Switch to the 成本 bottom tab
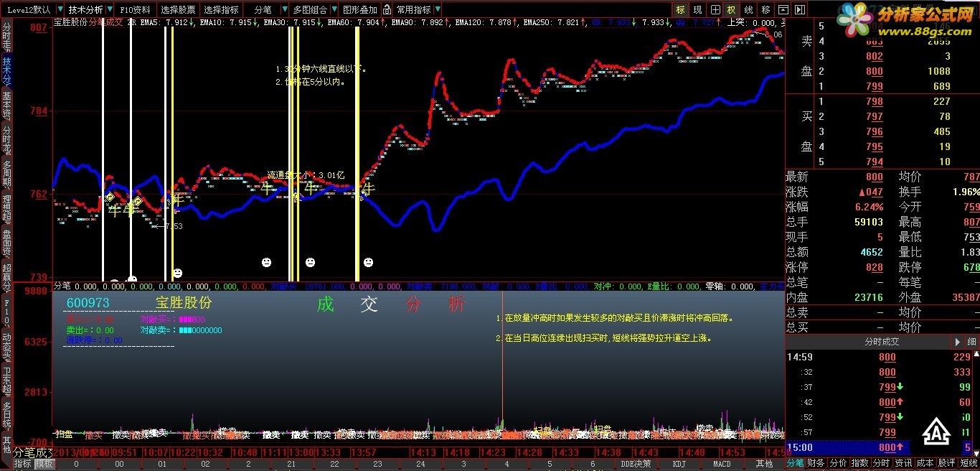Image resolution: width=980 pixels, height=471 pixels. coord(925,464)
